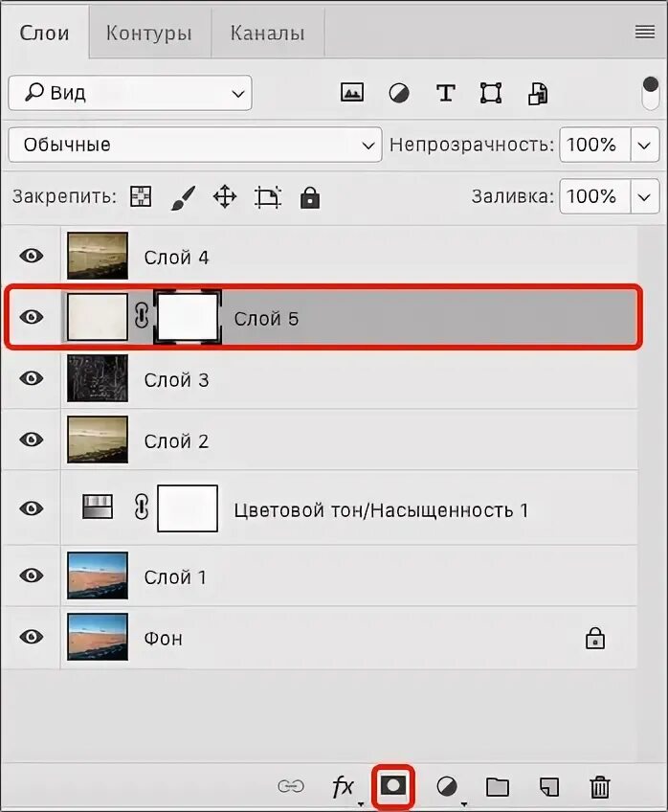Viewport: 668px width, 812px height.
Task: Open the Обычные blend mode dropdown
Action: coord(195,145)
